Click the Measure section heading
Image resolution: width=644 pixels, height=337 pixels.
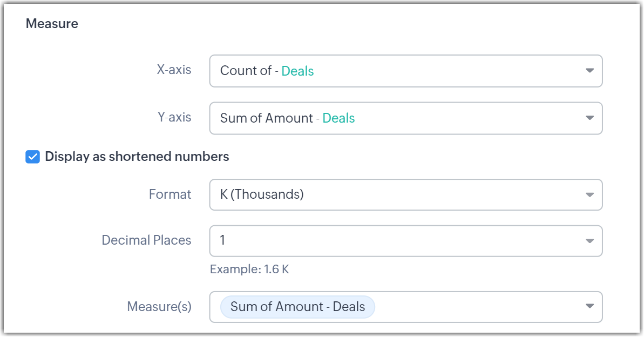tap(52, 24)
